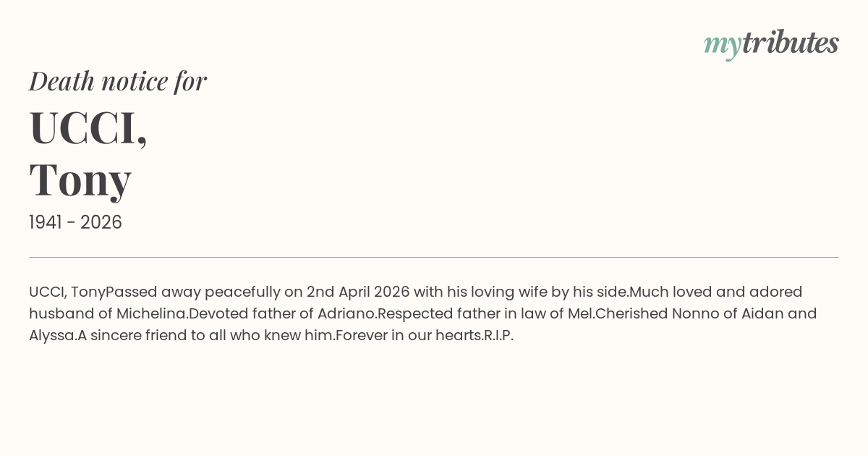Click the word "Nonno" in the notice

[694, 313]
